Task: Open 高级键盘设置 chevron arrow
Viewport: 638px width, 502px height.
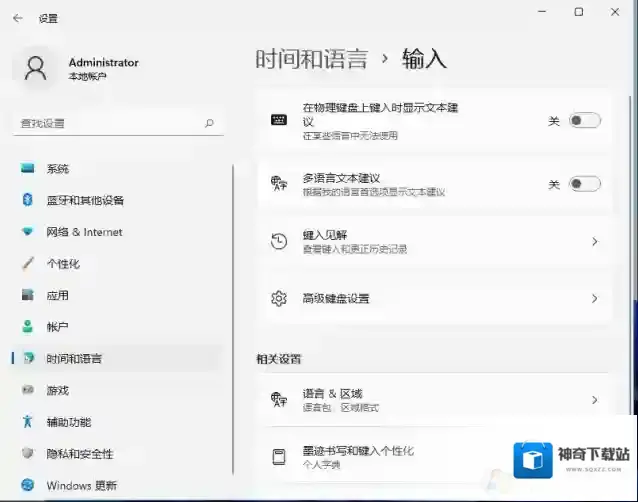Action: point(594,298)
